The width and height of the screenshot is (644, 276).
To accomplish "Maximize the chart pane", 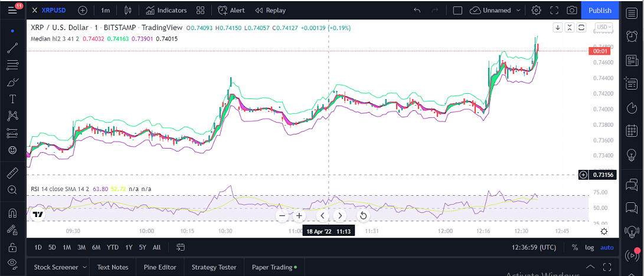I will click(x=581, y=28).
